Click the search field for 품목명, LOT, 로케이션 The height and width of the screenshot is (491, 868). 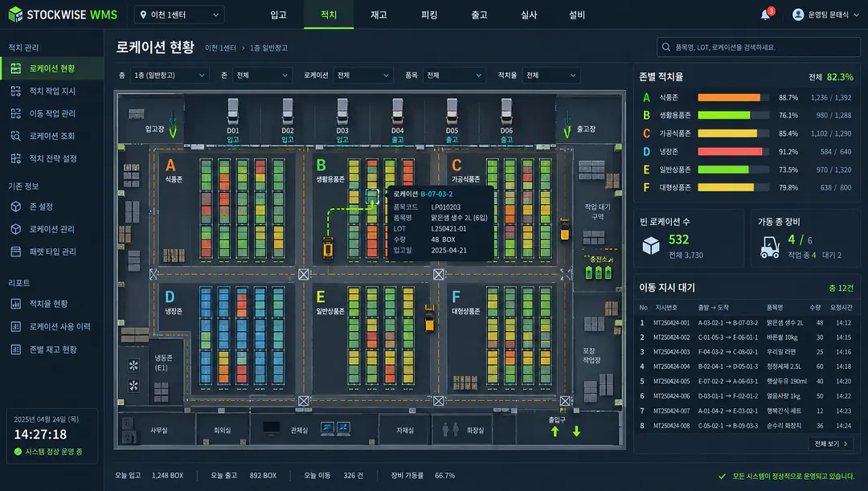(x=759, y=47)
